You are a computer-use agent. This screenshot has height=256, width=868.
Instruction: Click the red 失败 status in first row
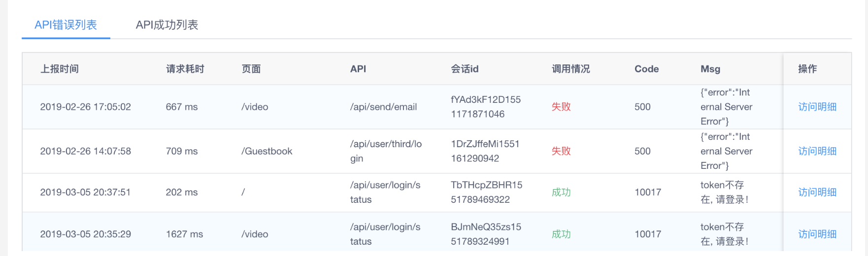(x=561, y=107)
